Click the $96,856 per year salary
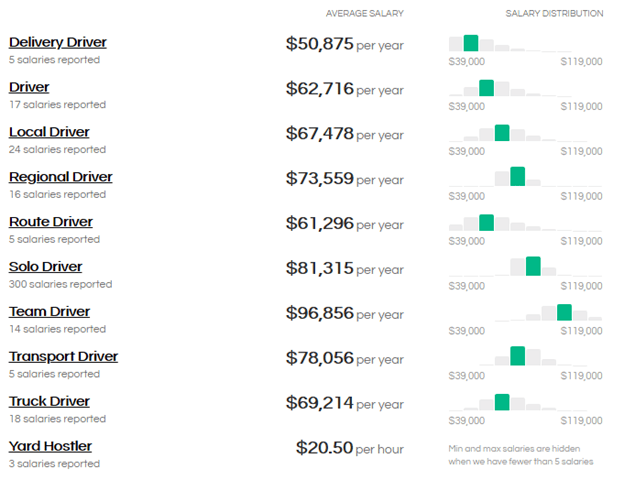 click(x=344, y=313)
